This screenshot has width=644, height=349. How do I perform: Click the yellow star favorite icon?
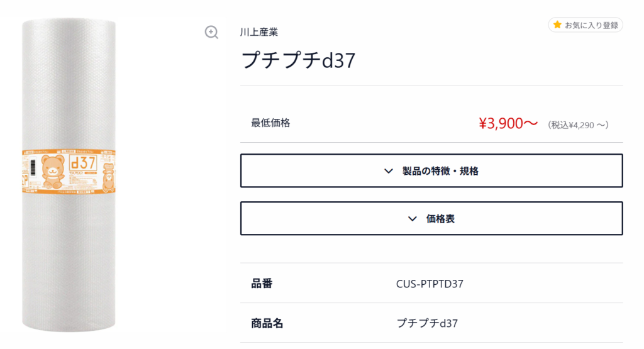[x=557, y=25]
